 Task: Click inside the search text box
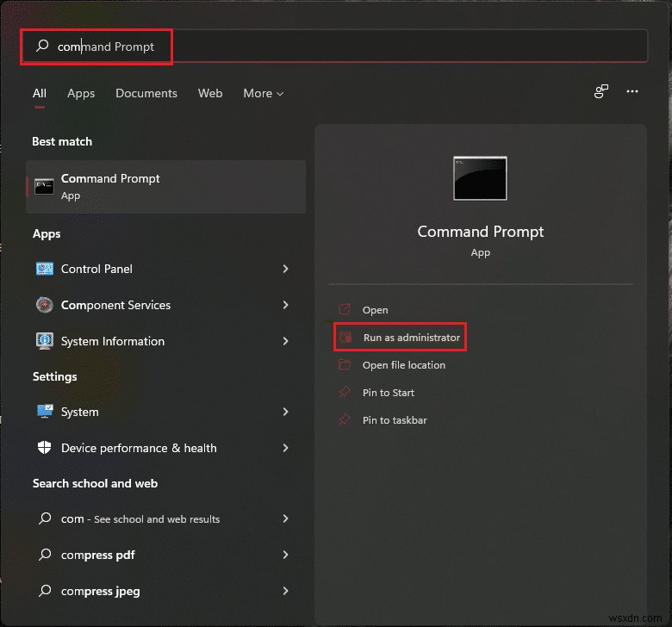pyautogui.click(x=345, y=47)
